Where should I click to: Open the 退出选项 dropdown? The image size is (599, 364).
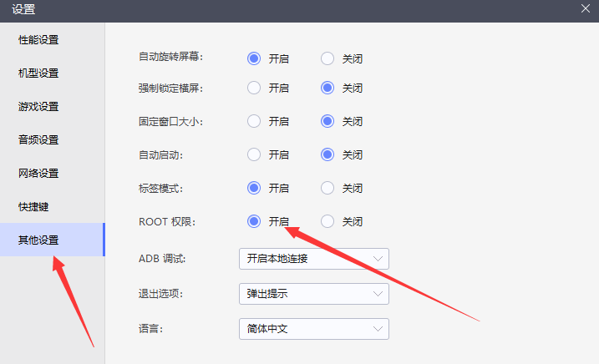coord(313,294)
